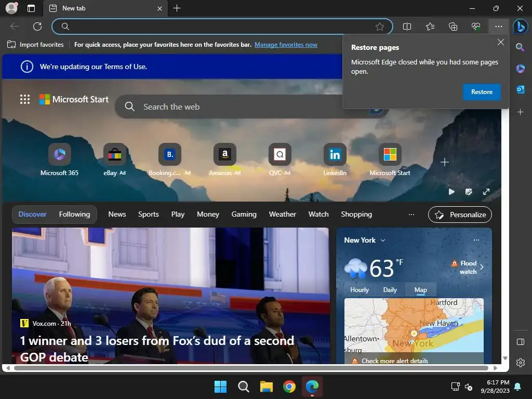Image resolution: width=532 pixels, height=399 pixels.
Task: Open Outlook in sidebar
Action: (x=520, y=89)
